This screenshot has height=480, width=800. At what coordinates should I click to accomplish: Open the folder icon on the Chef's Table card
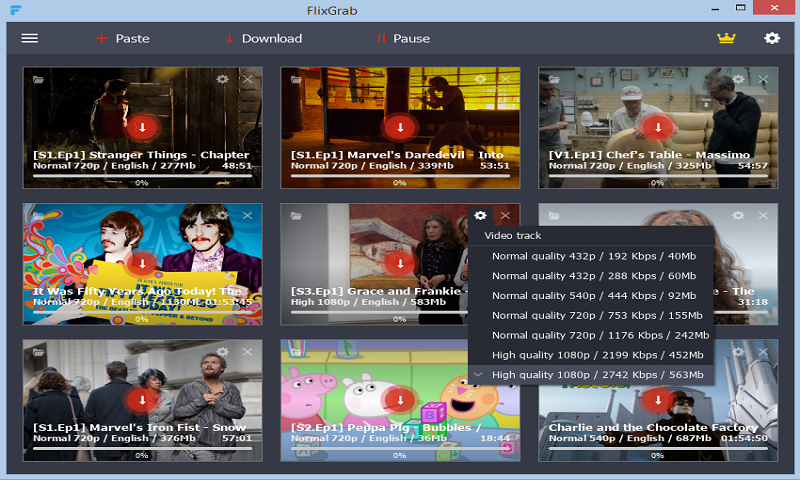tap(554, 80)
